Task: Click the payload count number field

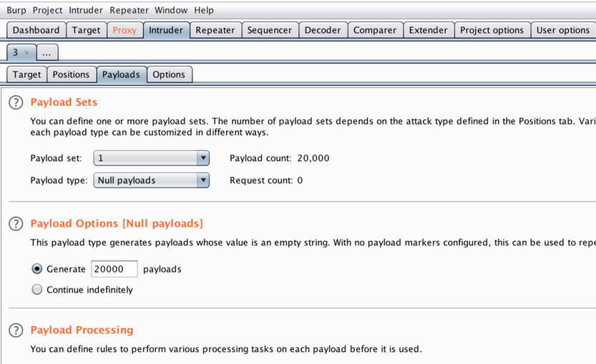Action: pos(114,270)
